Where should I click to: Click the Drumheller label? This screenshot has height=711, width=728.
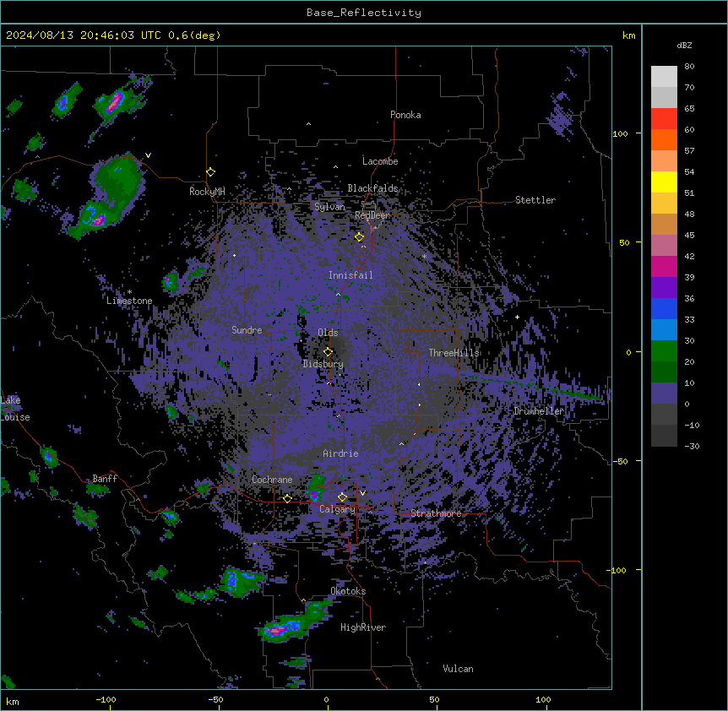point(539,411)
